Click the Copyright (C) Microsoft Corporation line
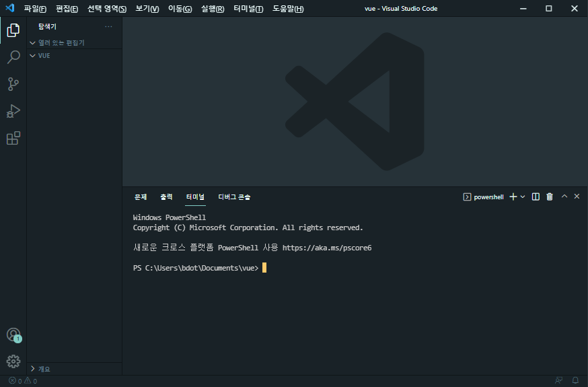The width and height of the screenshot is (588, 387). click(x=248, y=227)
